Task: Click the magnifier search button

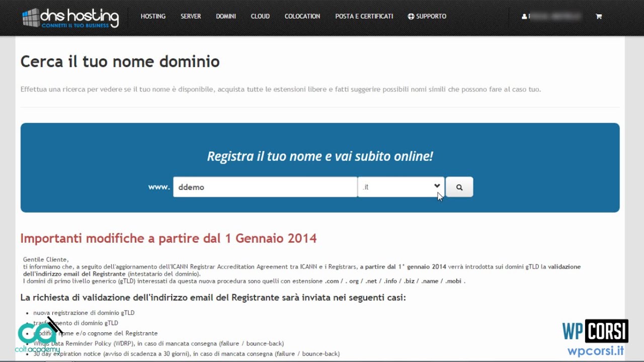Action: click(459, 187)
